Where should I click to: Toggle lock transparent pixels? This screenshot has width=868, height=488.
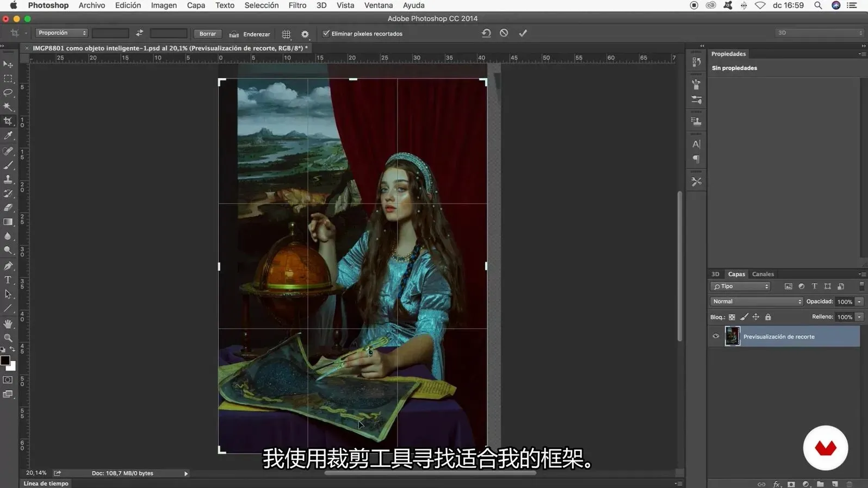click(732, 317)
